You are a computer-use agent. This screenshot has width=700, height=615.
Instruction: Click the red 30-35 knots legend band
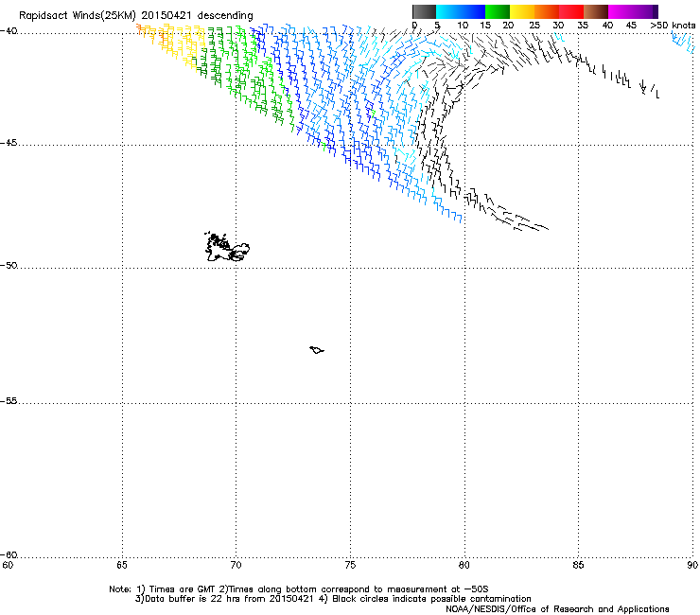[x=571, y=11]
